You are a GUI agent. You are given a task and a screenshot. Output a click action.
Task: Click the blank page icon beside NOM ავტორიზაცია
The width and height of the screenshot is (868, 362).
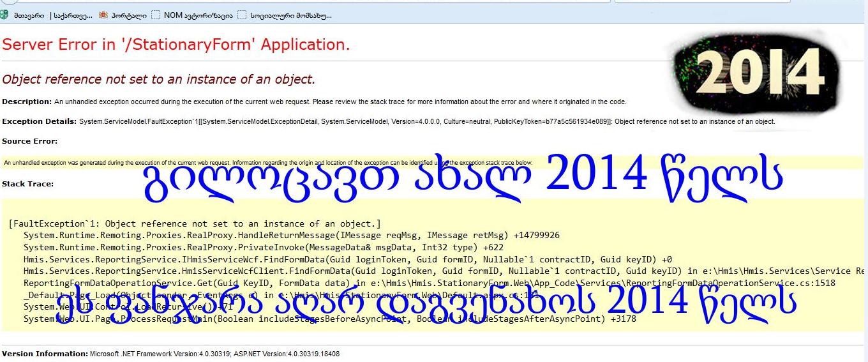pyautogui.click(x=156, y=15)
